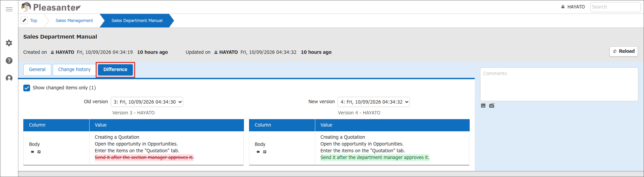Image resolution: width=644 pixels, height=177 pixels.
Task: Click the insert image icon below Comments
Action: 483,106
